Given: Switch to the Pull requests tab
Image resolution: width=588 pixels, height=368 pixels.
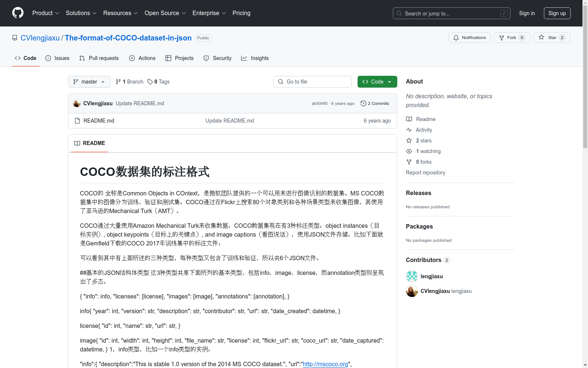Looking at the screenshot, I should coord(99,58).
